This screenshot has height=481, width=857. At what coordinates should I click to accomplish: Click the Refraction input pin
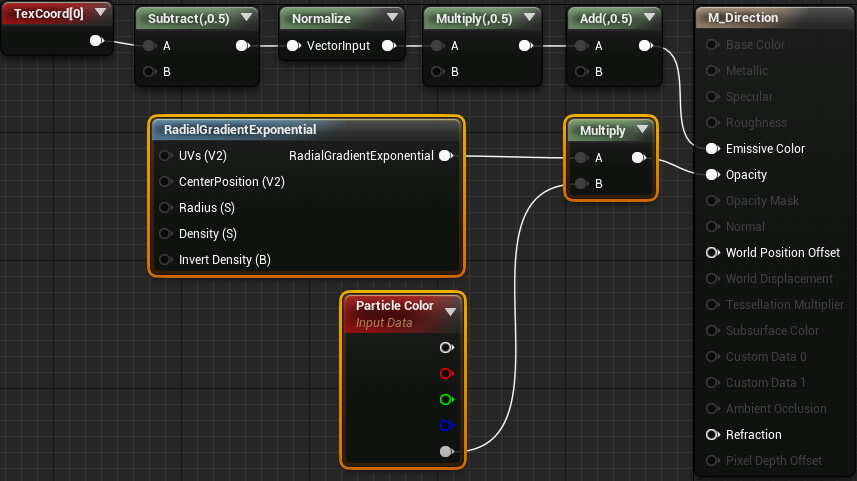tap(712, 435)
